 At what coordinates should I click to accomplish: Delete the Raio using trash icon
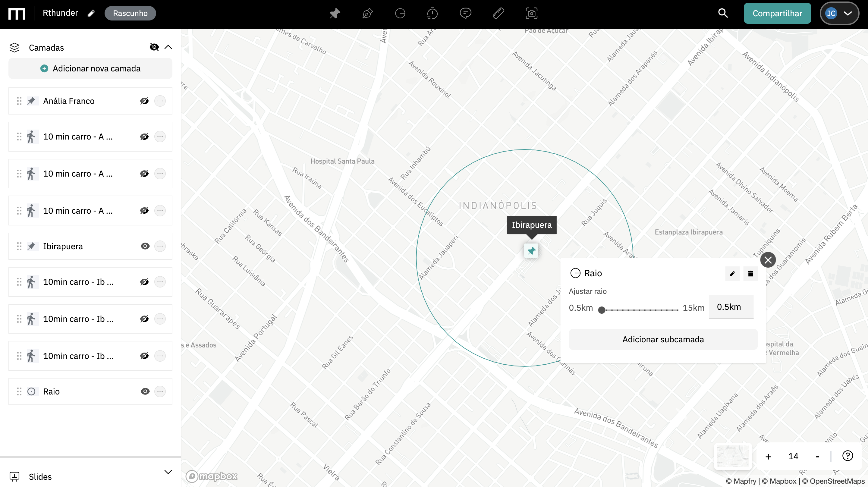point(750,273)
